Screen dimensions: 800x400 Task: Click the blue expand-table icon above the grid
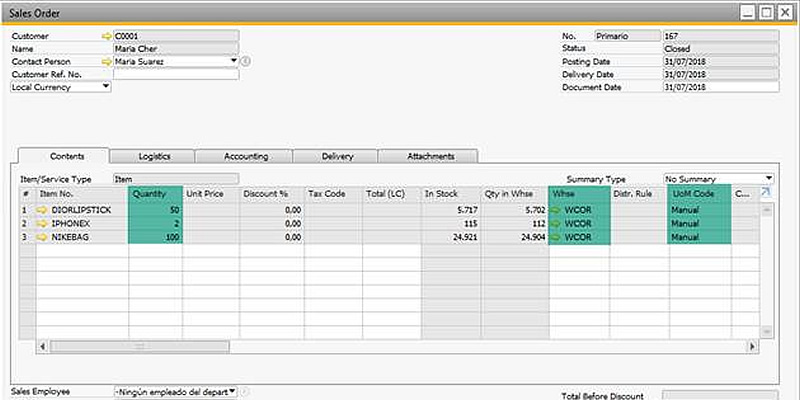766,193
